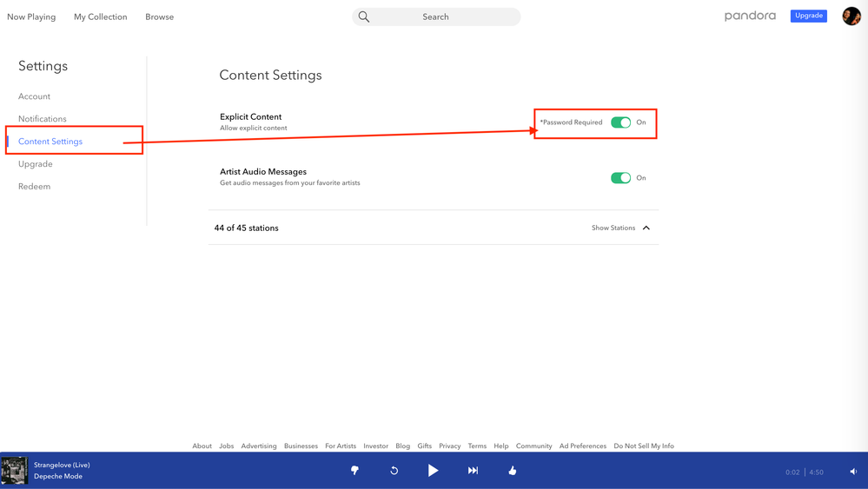Open Do Not Sell My Info link
This screenshot has width=868, height=489.
click(643, 446)
